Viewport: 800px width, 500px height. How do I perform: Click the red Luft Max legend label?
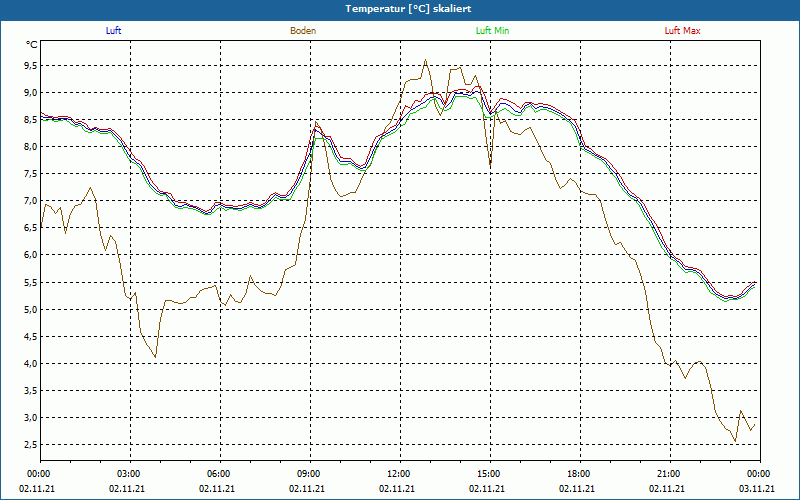(682, 31)
